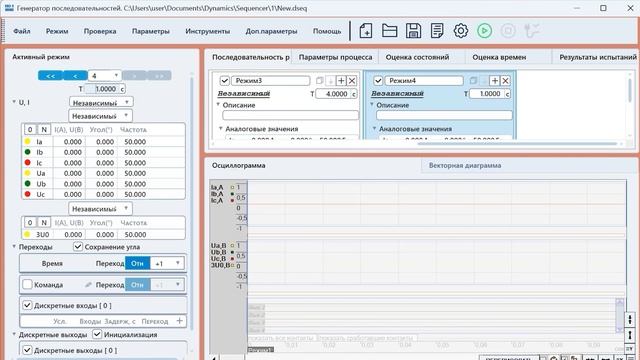The width and height of the screenshot is (640, 360).
Task: Click the yellow Ia color marker
Action: 27,141
